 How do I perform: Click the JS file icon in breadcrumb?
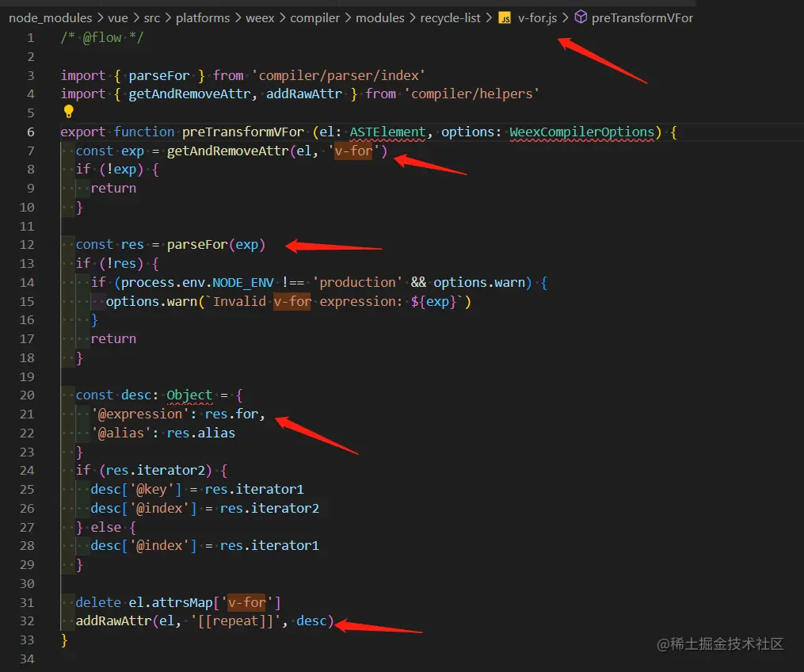point(505,18)
